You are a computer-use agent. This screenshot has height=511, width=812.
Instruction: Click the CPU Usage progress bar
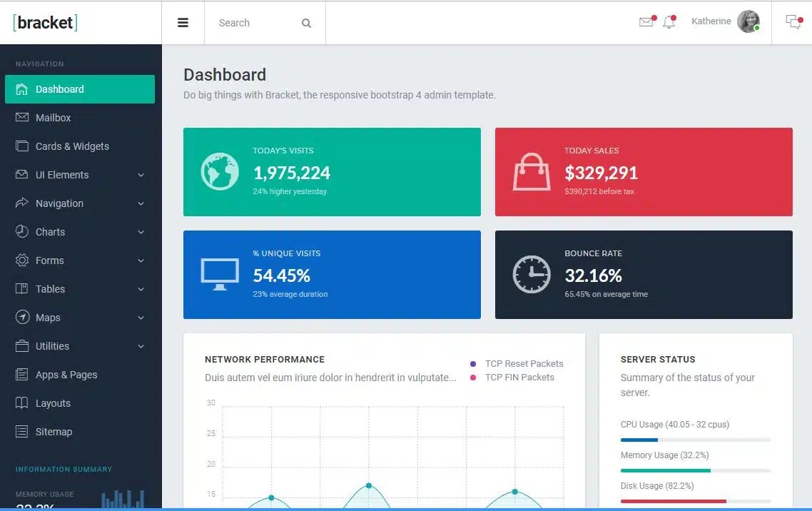tap(696, 440)
